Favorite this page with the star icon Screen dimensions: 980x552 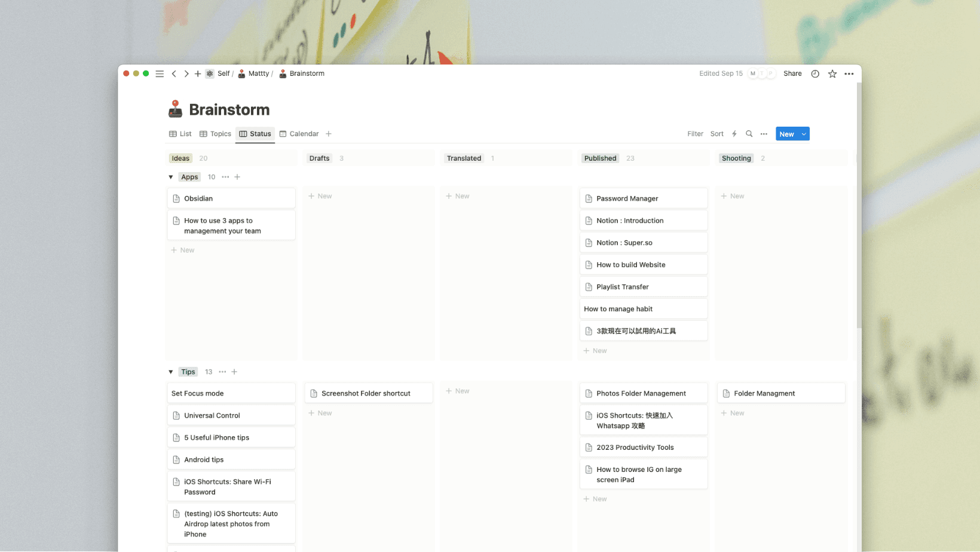click(x=832, y=73)
